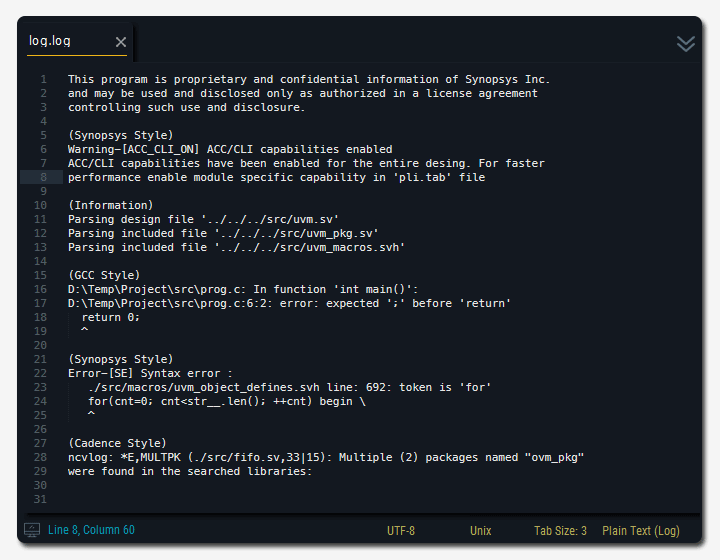Click 'This program is proprietary' first line

tap(309, 79)
